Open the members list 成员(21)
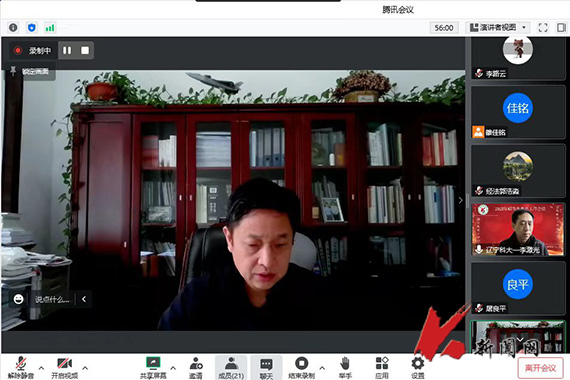The height and width of the screenshot is (380, 570). click(x=231, y=368)
